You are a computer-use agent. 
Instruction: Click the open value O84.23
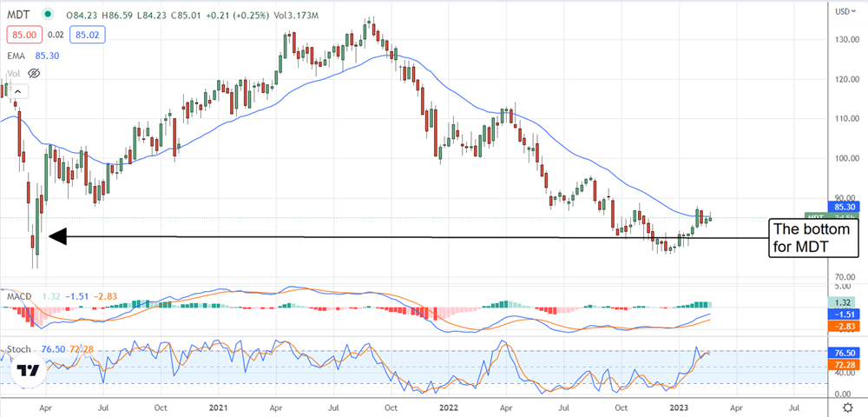point(82,16)
